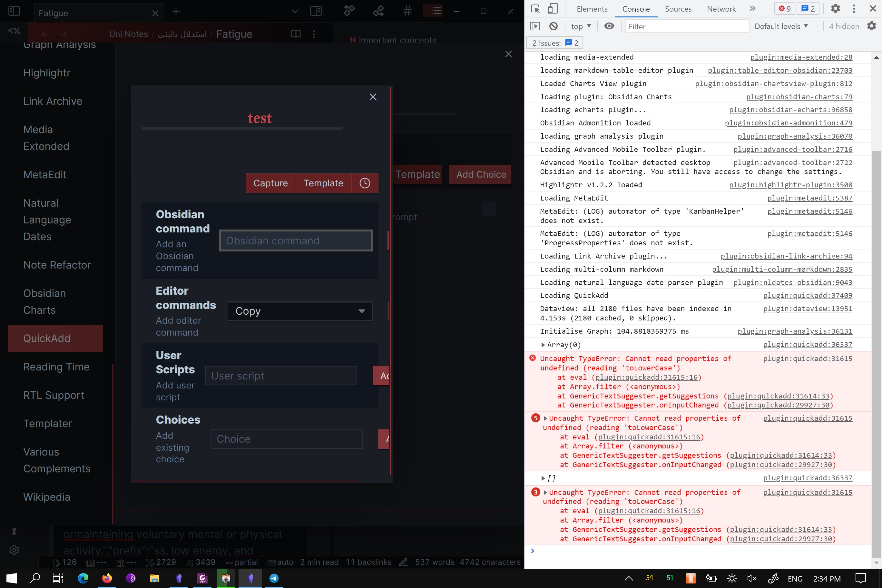The width and height of the screenshot is (882, 588).
Task: Toggle Obsidian right sidebar icon
Action: [x=316, y=11]
